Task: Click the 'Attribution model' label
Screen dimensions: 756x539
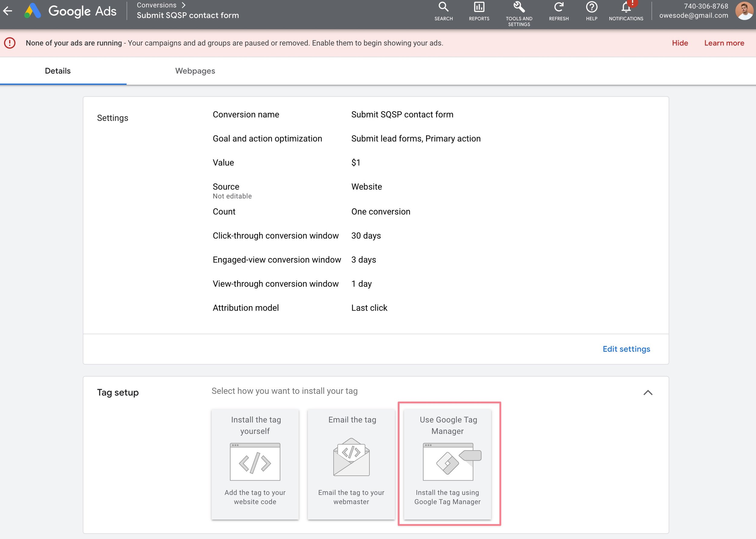Action: click(246, 308)
